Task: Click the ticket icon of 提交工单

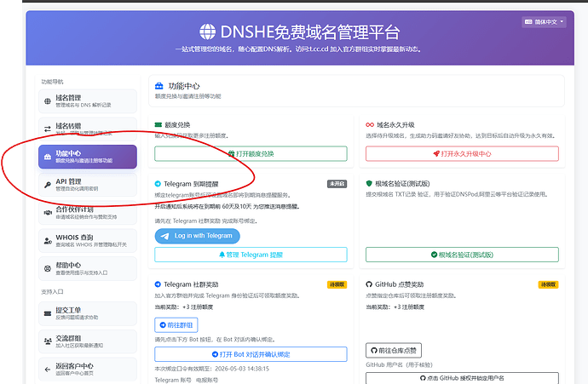Action: coord(48,313)
